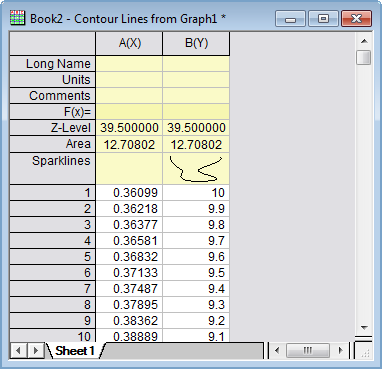
Task: Click cell 0.36099 in row 1
Action: pos(129,193)
